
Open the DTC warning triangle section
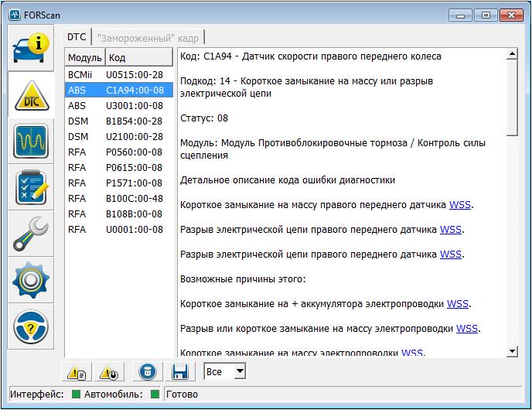[x=31, y=95]
